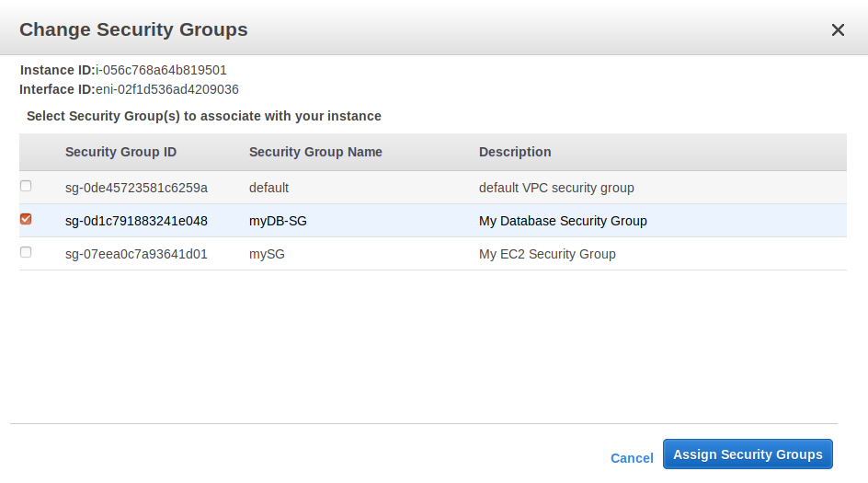Click the 'My EC2 Security Group' description
This screenshot has height=483, width=868.
(x=547, y=254)
